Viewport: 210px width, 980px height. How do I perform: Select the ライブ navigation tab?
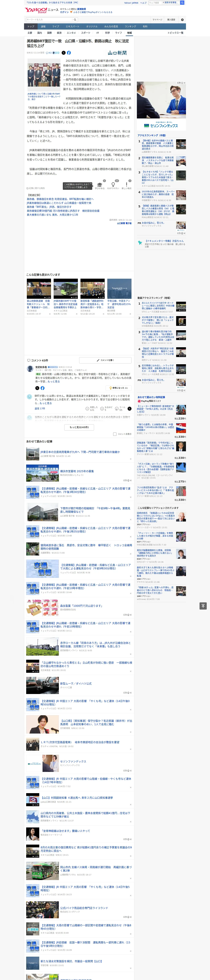tap(56, 27)
